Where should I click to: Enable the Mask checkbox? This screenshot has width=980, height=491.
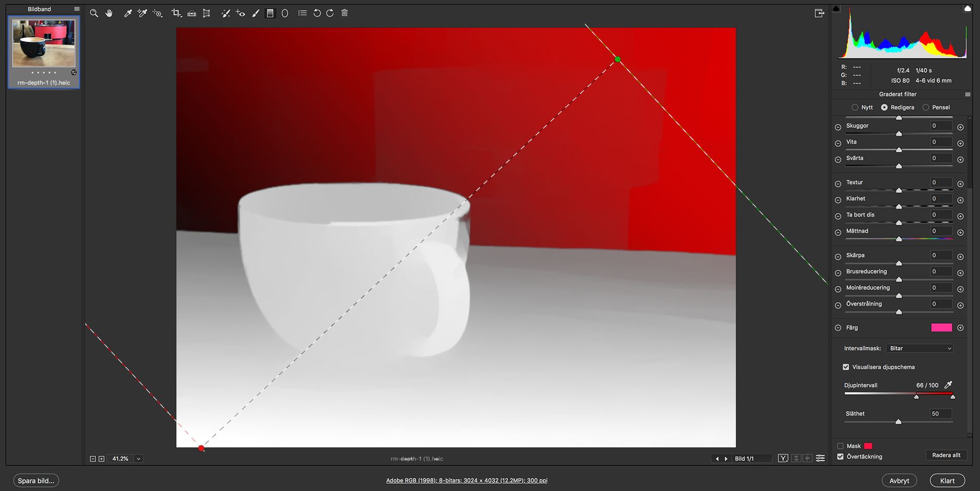click(x=840, y=446)
